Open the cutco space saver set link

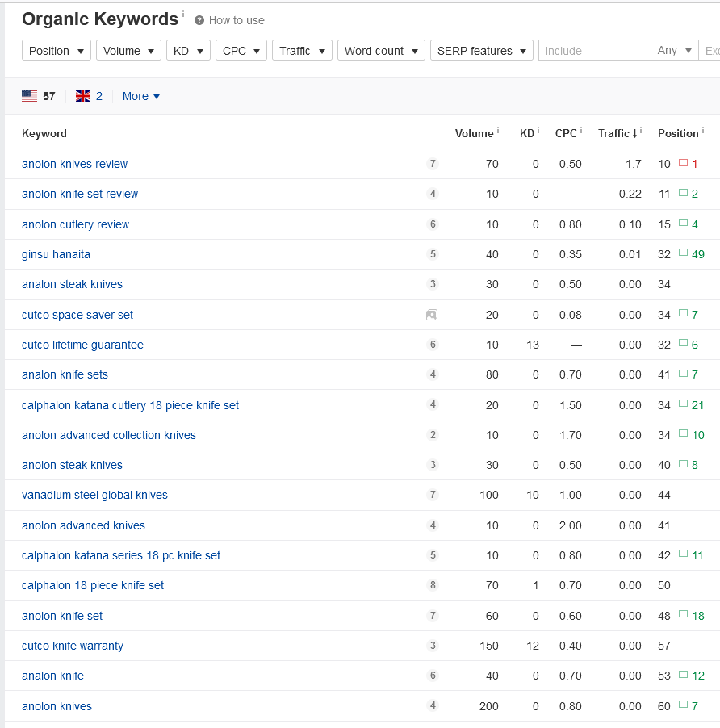point(77,315)
